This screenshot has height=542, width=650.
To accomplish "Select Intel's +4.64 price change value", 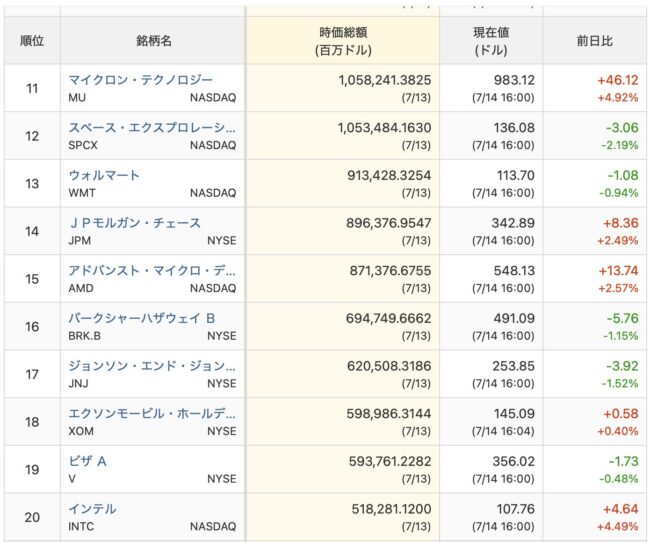I will tap(621, 509).
